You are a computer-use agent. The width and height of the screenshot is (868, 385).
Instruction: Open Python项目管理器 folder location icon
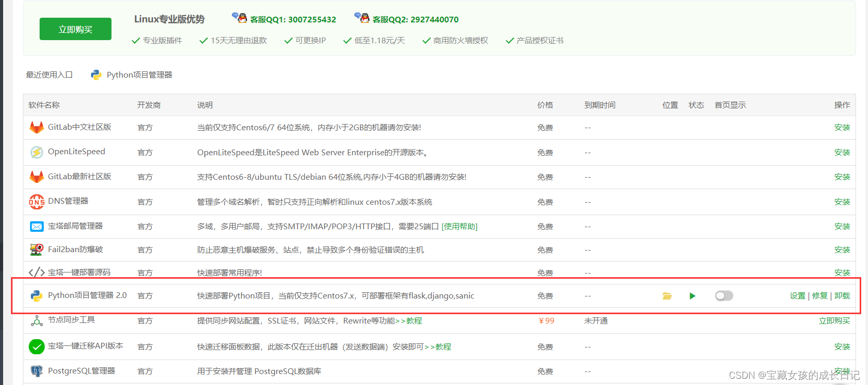point(667,296)
